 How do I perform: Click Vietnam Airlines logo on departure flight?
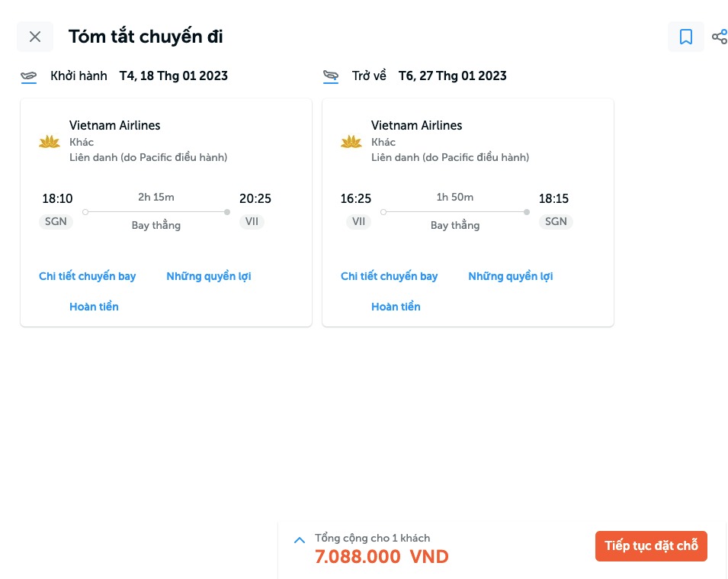[50, 141]
